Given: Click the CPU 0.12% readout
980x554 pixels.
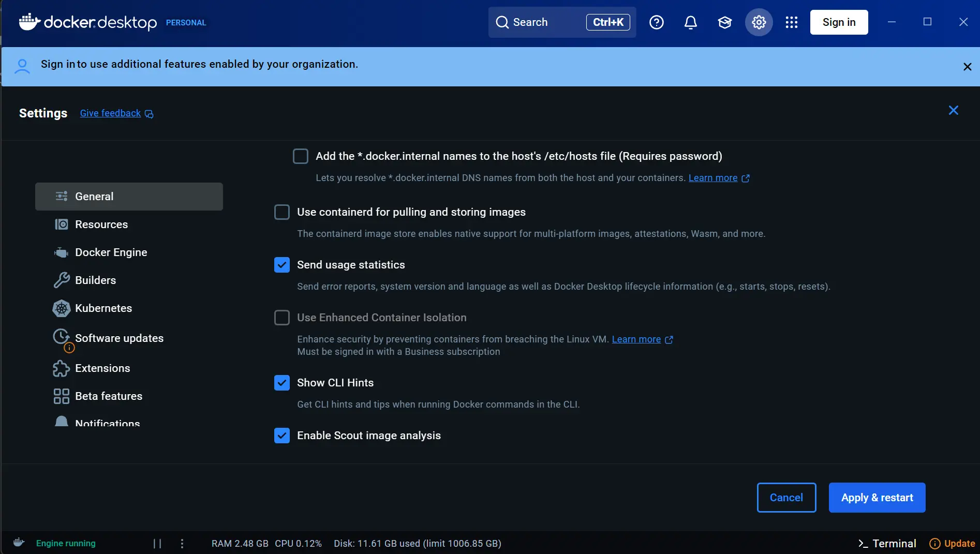Looking at the screenshot, I should click(x=298, y=544).
